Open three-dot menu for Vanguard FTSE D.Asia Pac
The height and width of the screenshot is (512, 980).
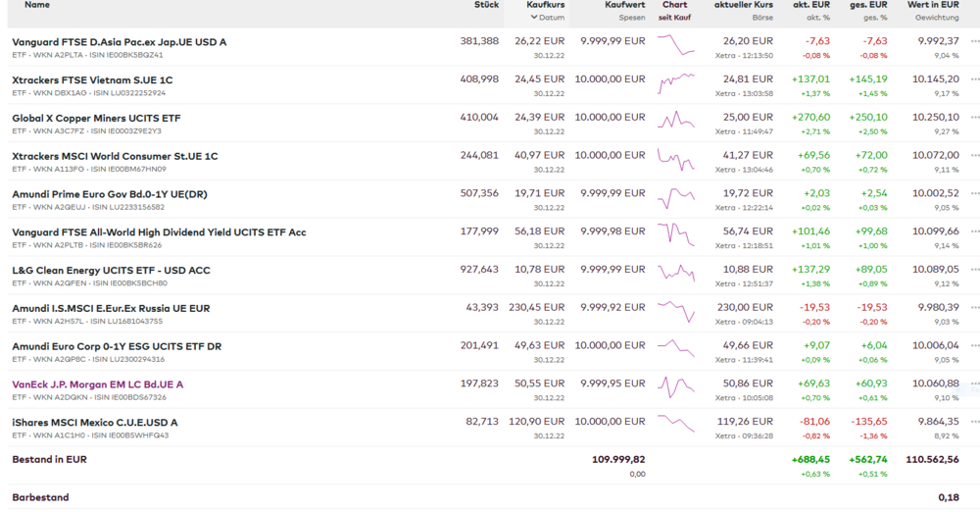coord(974,42)
